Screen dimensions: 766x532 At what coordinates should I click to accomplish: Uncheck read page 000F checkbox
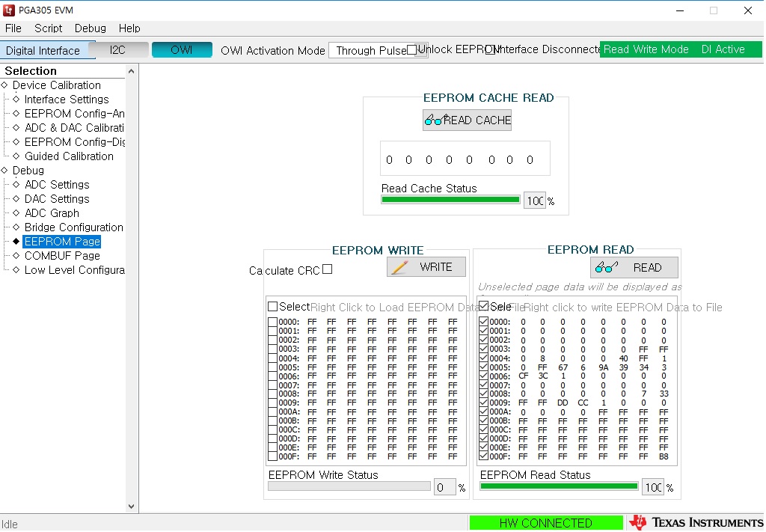click(484, 456)
